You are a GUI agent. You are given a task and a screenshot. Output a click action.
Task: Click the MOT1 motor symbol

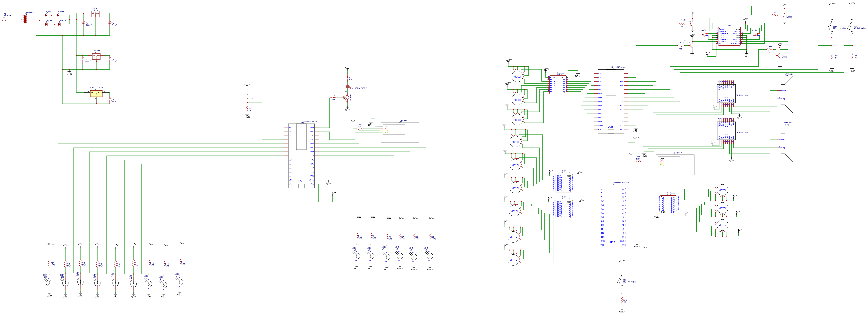[x=703, y=35]
